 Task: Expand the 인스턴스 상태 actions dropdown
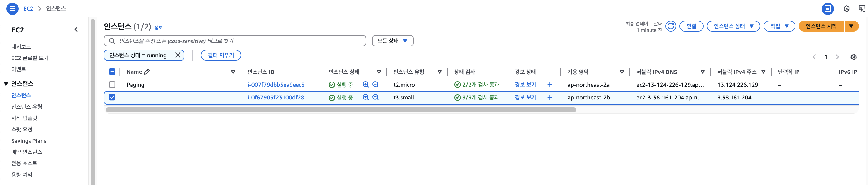pyautogui.click(x=733, y=26)
